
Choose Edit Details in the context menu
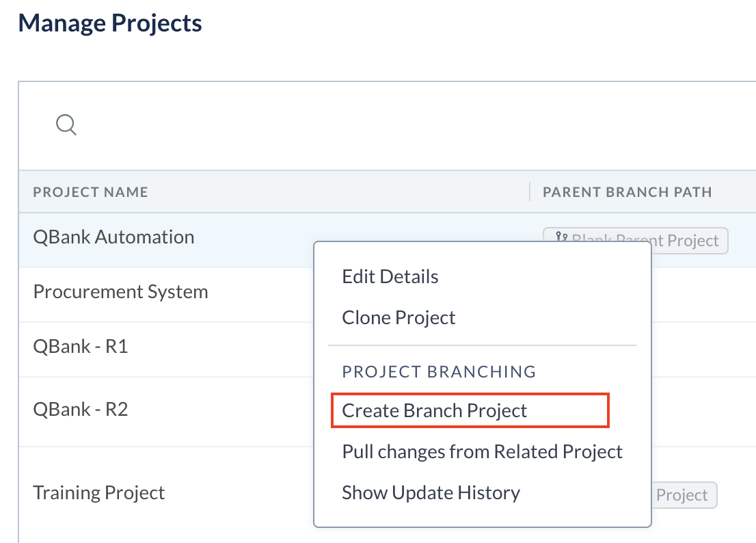pyautogui.click(x=390, y=276)
